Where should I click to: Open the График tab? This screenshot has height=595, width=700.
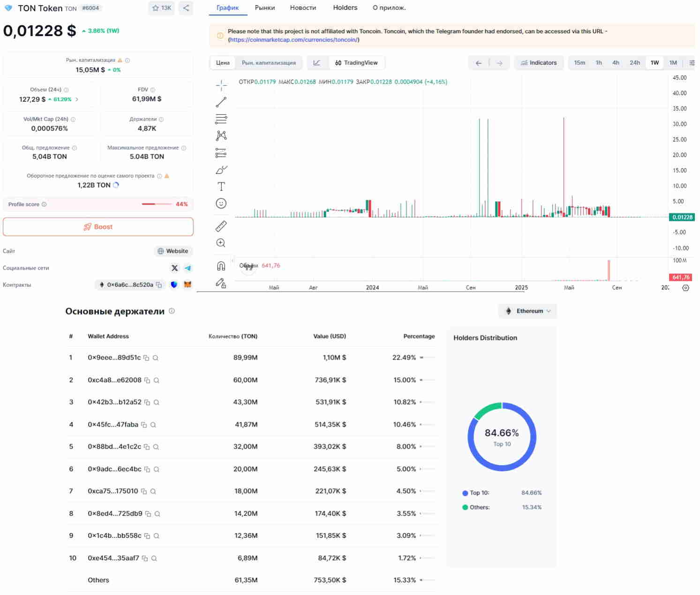[x=227, y=8]
